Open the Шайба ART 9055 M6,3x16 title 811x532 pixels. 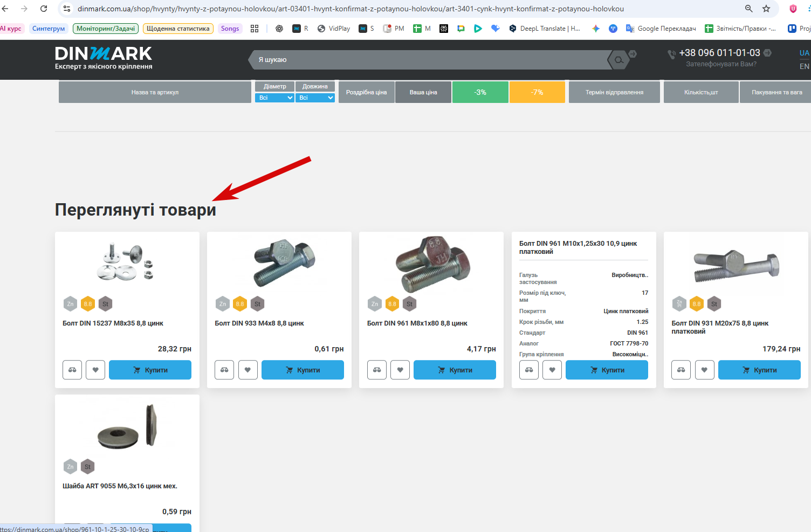[x=120, y=486]
